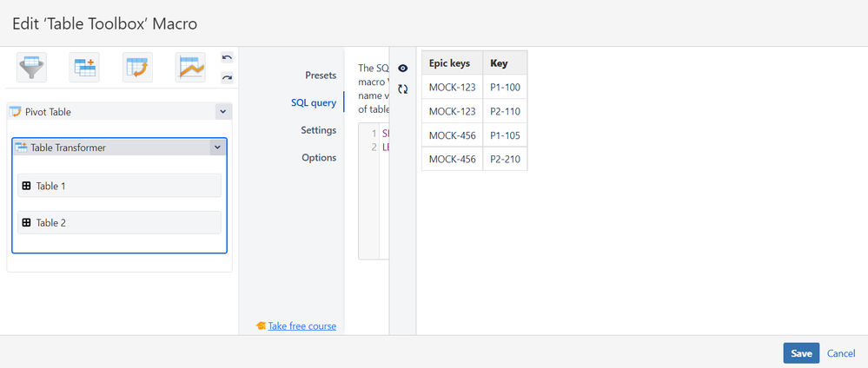The height and width of the screenshot is (368, 868).
Task: Open the Take free course link
Action: point(301,326)
